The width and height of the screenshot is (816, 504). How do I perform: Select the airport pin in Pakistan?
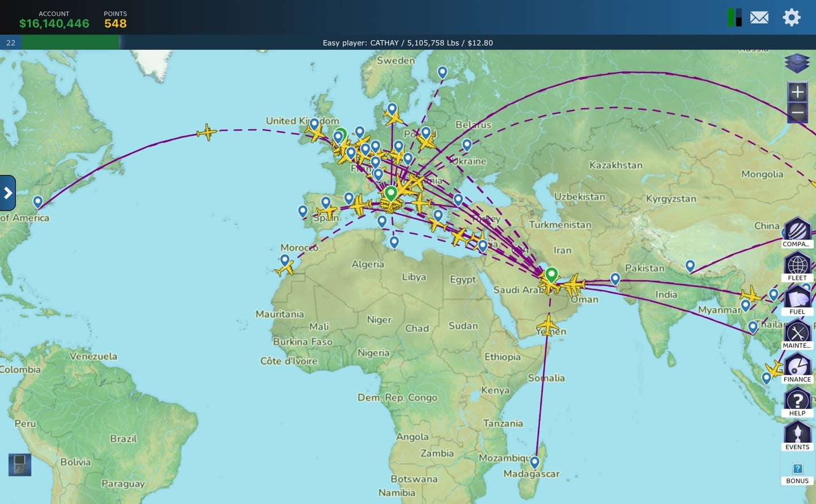[615, 279]
